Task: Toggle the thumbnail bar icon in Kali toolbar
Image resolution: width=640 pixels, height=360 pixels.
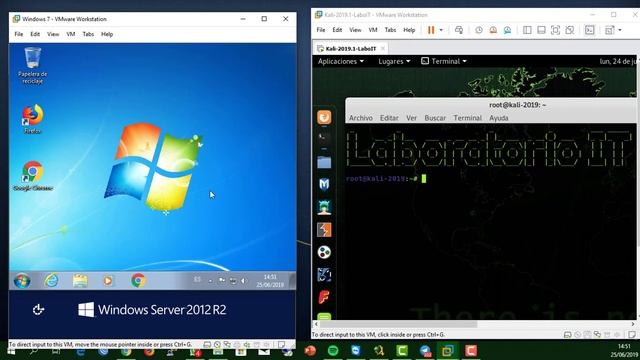Action: [x=541, y=30]
